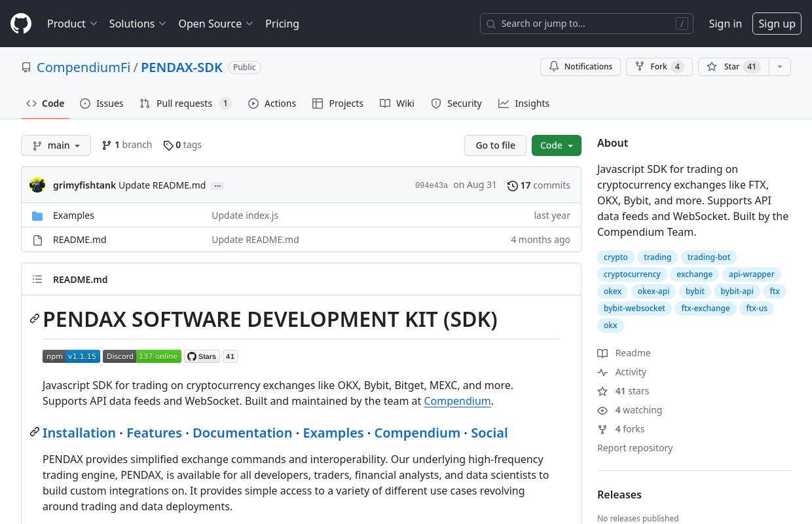Click the Sign up button

777,24
